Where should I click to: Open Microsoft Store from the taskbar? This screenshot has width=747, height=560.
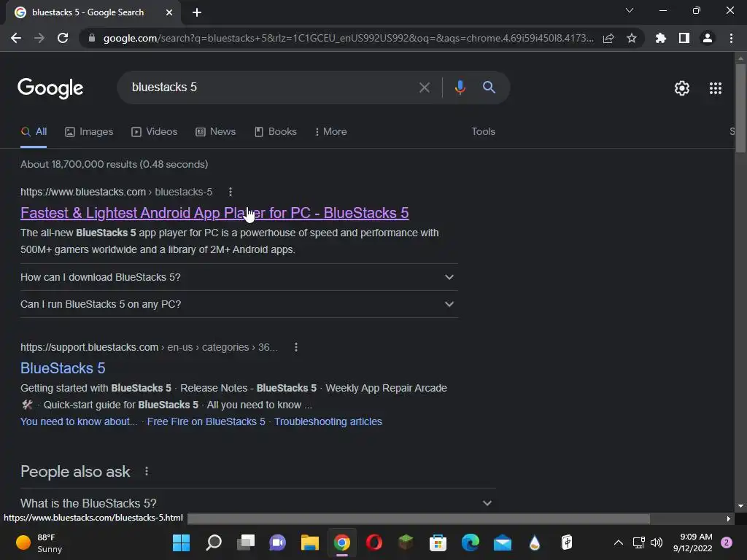[x=438, y=542]
